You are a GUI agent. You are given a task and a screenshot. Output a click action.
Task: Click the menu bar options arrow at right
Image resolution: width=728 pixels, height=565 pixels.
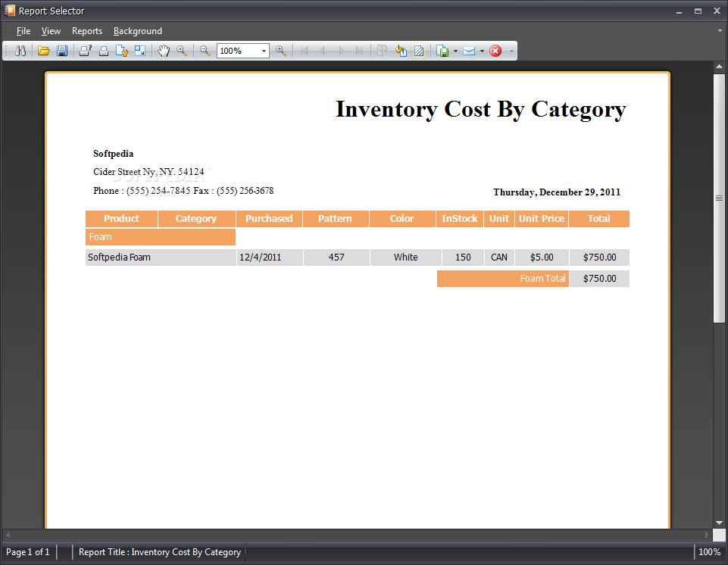pyautogui.click(x=720, y=30)
